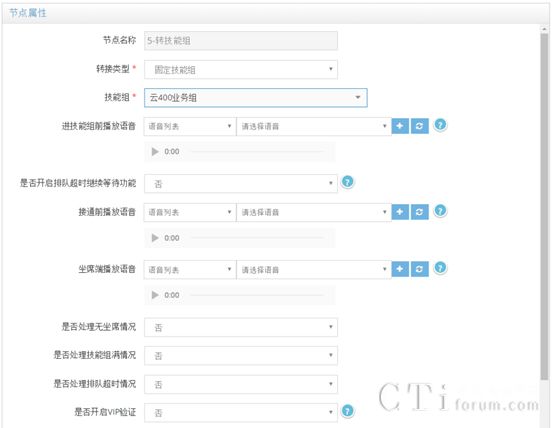
Task: Click the 节点名称 input field
Action: click(x=241, y=41)
